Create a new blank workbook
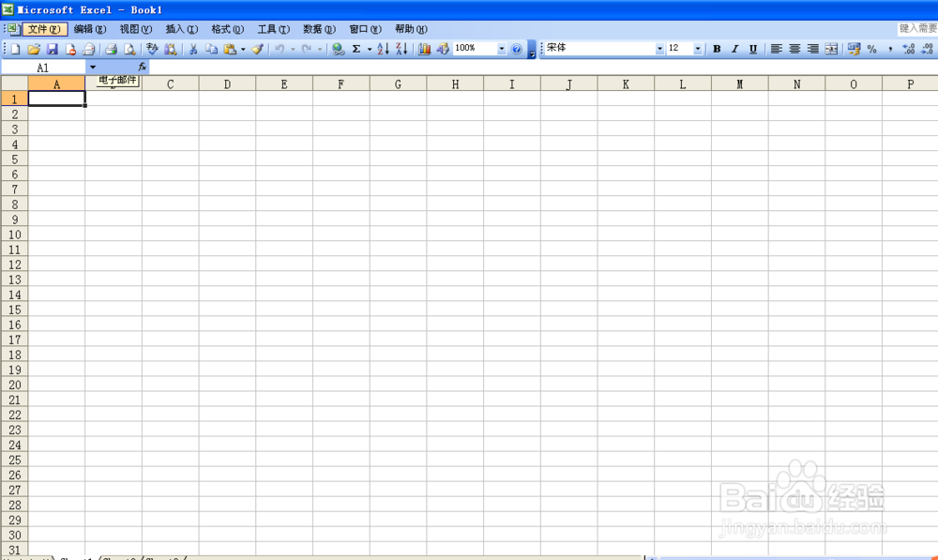Image resolution: width=938 pixels, height=560 pixels. coord(16,49)
